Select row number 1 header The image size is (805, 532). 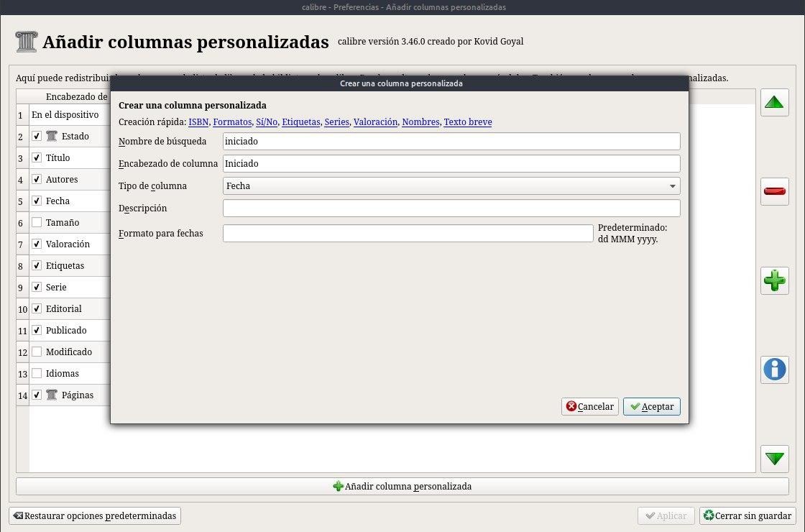coord(22,115)
